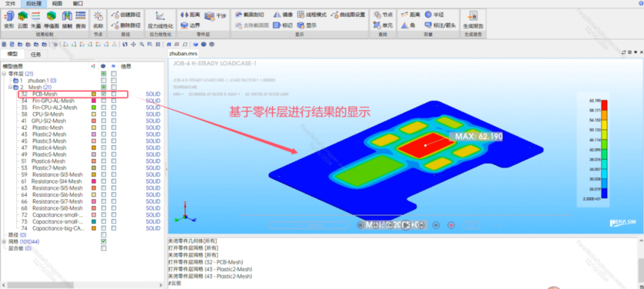Toggle display checkbox for PCB-Mesh

tap(104, 94)
